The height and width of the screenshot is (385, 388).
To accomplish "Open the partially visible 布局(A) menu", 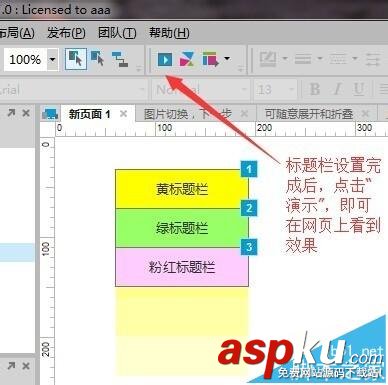I will click(x=17, y=33).
